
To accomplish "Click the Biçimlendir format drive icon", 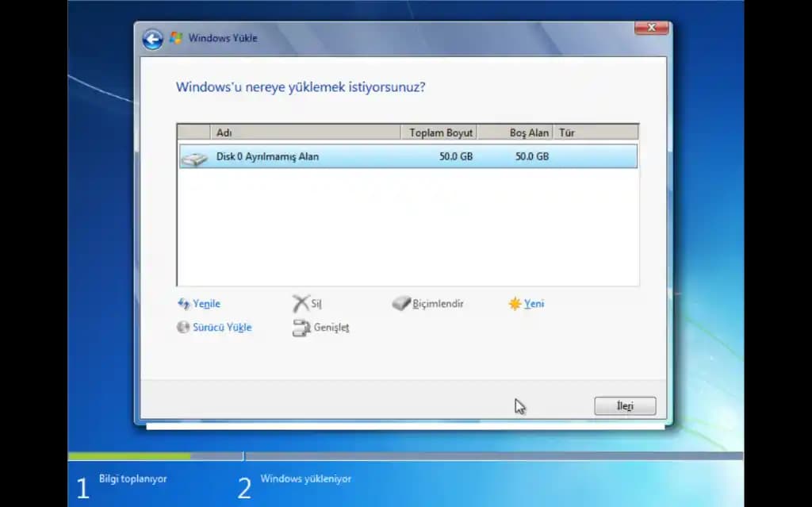I will [400, 302].
